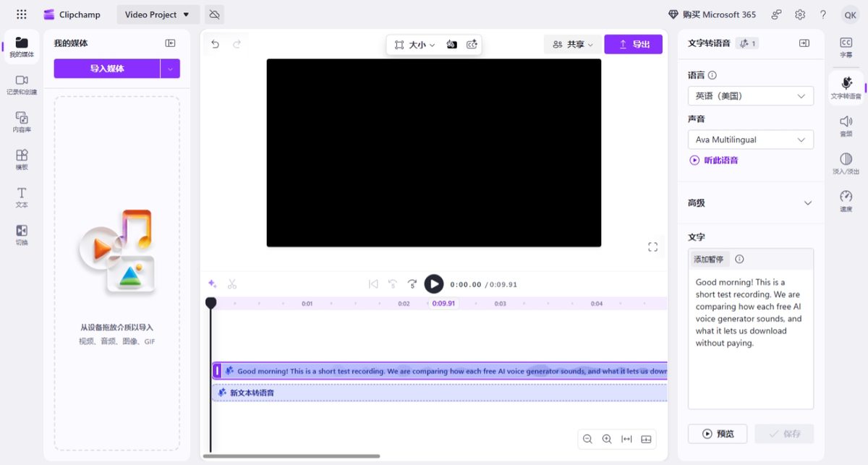This screenshot has width=868, height=465.
Task: Select the 内容库 sidebar tab
Action: (22, 122)
